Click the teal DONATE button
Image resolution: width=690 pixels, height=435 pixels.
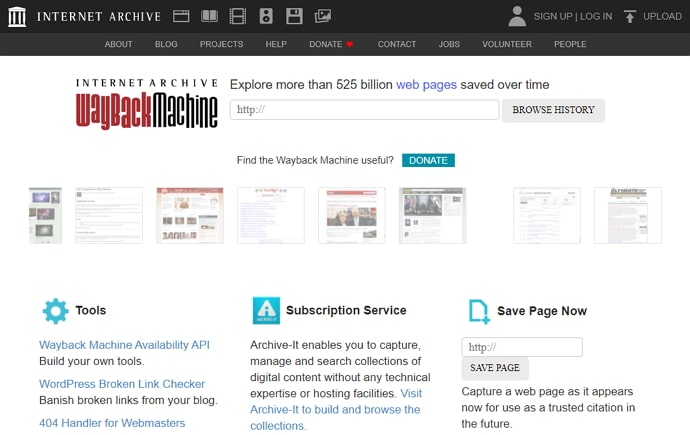tap(428, 160)
